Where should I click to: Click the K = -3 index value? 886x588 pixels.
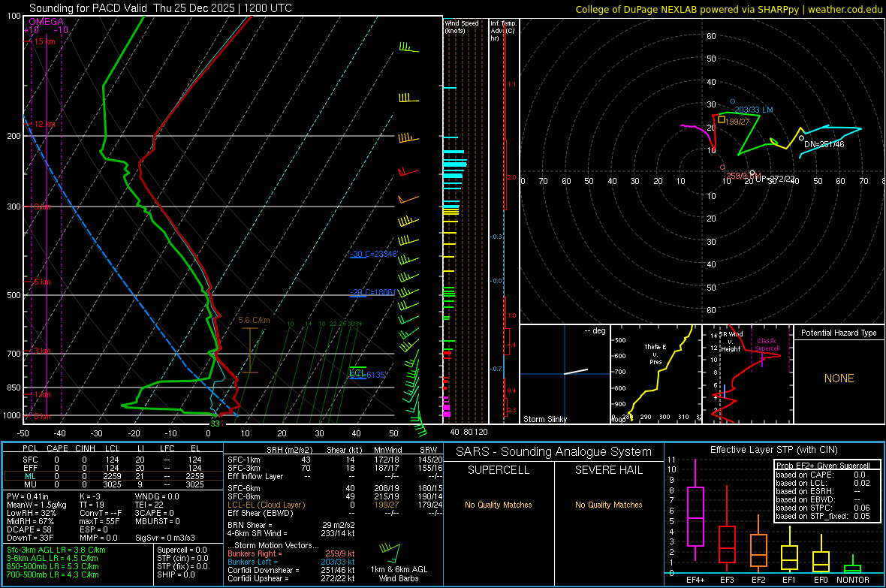pyautogui.click(x=90, y=496)
